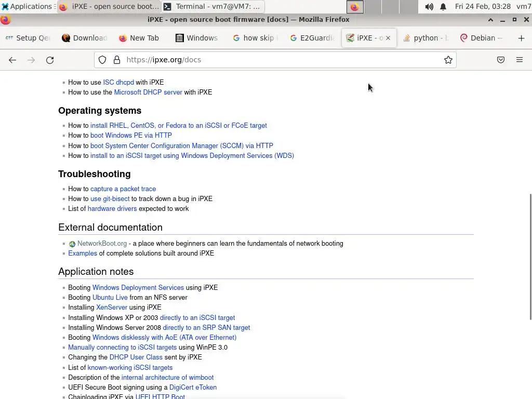Screen dimensions: 532x399
Task: Open boot Windows PE via HTTP link
Action: click(131, 136)
